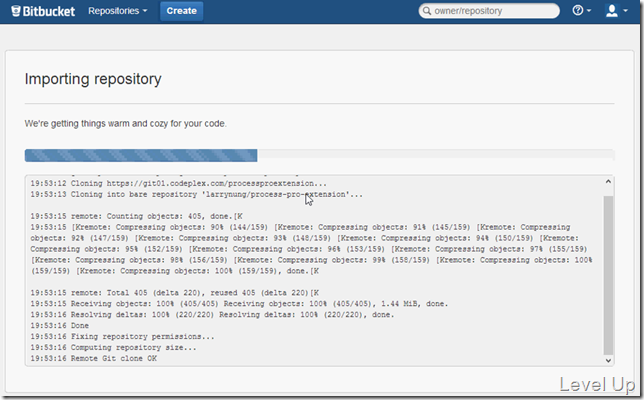The image size is (644, 400).
Task: Click the 'Importing repository' heading
Action: [x=93, y=79]
